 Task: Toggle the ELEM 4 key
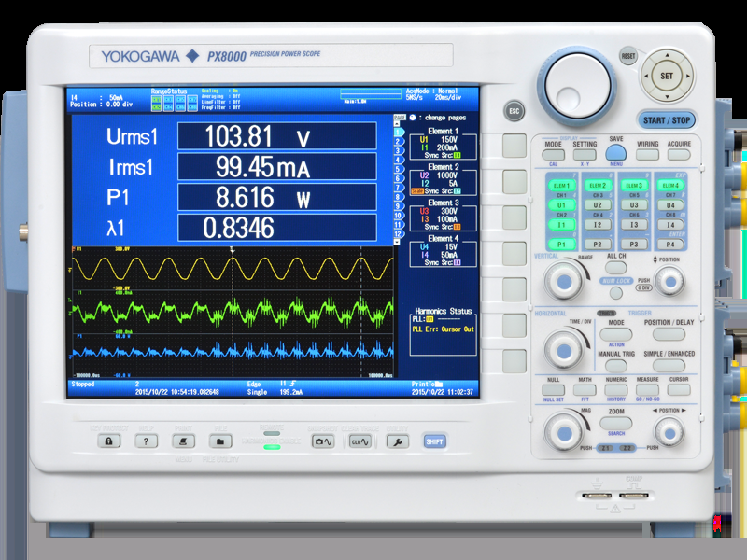[670, 186]
